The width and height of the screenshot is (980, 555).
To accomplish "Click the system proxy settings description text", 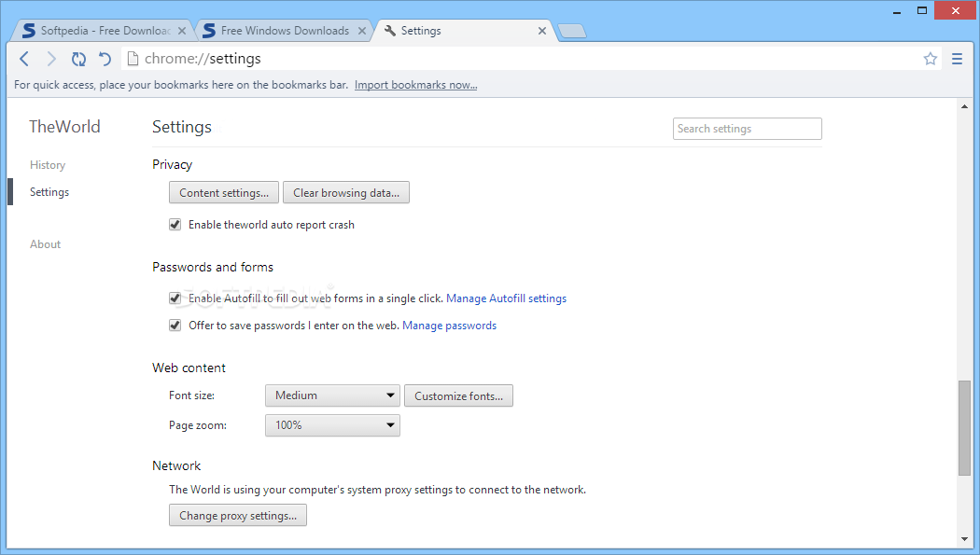I will pos(377,490).
